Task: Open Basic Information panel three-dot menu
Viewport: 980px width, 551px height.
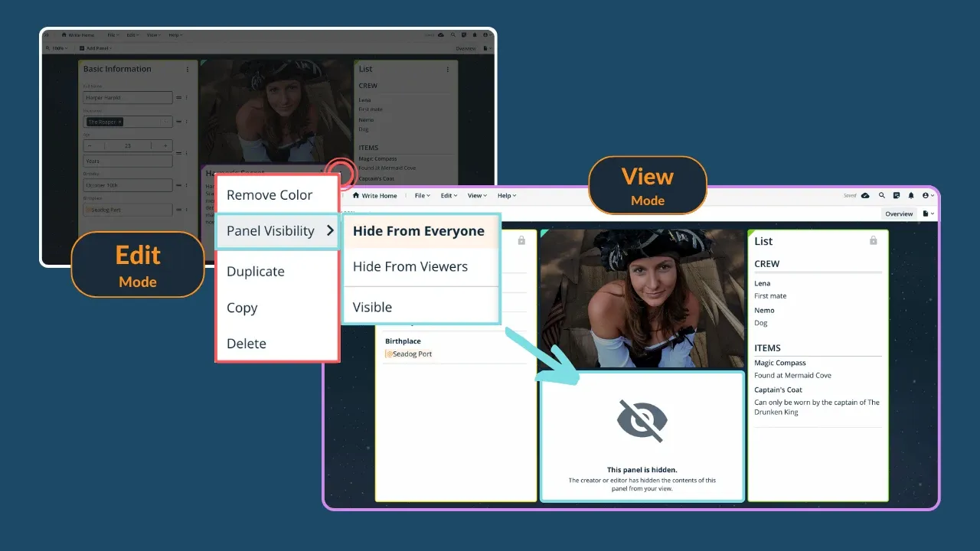Action: (x=188, y=70)
